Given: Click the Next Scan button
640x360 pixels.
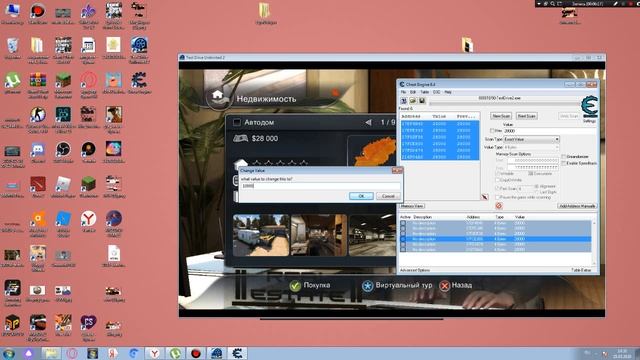Looking at the screenshot, I should (527, 116).
